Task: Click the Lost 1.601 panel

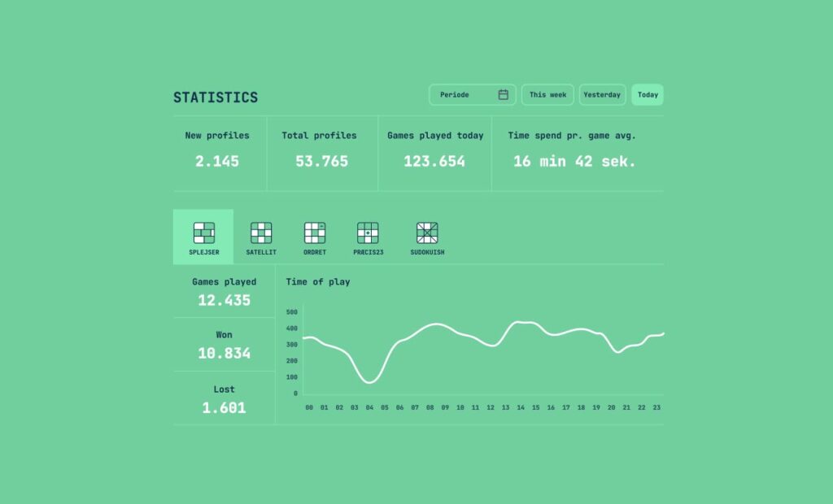Action: coord(224,399)
